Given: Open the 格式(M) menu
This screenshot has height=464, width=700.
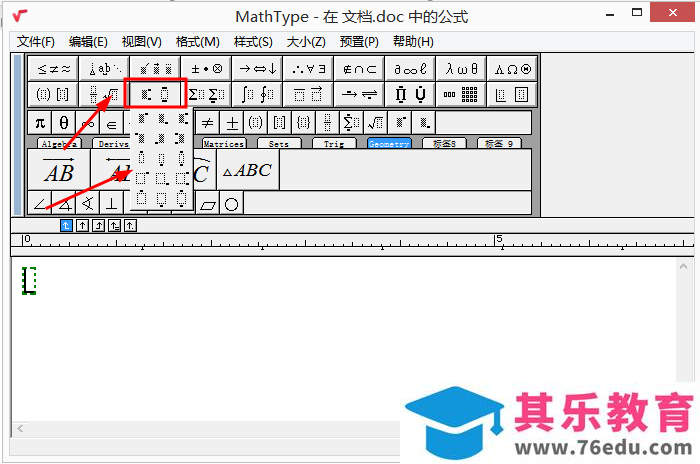Looking at the screenshot, I should pos(198,42).
